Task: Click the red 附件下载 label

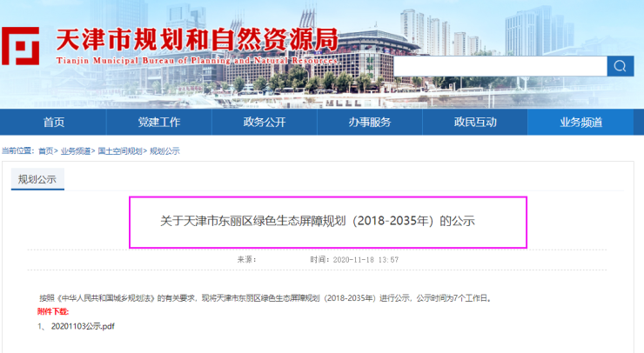Action: coord(52,311)
